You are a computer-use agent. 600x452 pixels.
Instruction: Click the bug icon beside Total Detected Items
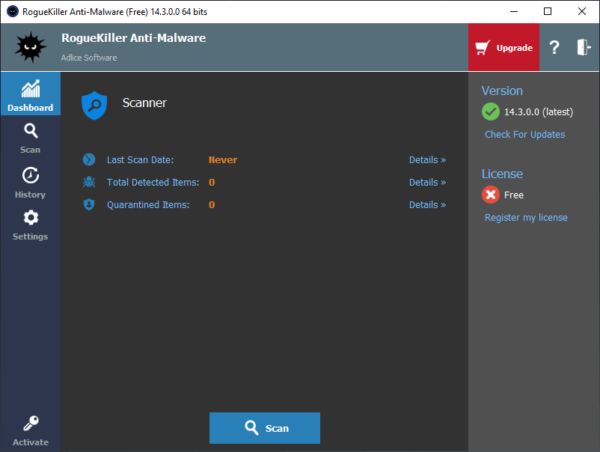tap(89, 182)
